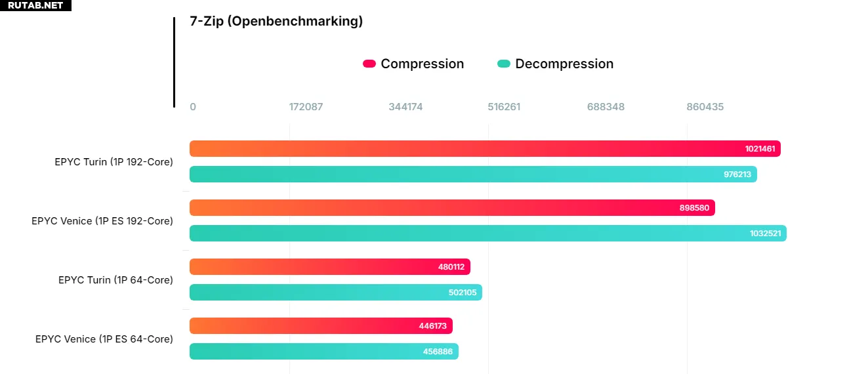Select the 446173 compression bar
868x374 pixels.
[321, 326]
